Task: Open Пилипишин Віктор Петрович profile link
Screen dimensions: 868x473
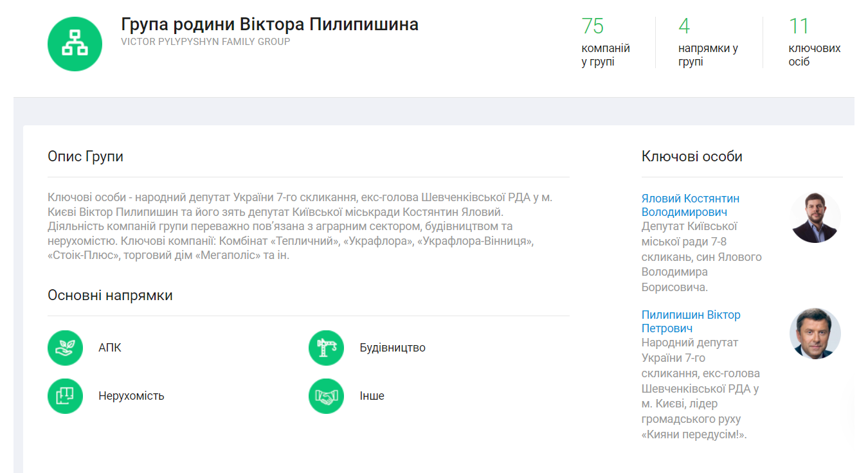Action: (x=691, y=321)
